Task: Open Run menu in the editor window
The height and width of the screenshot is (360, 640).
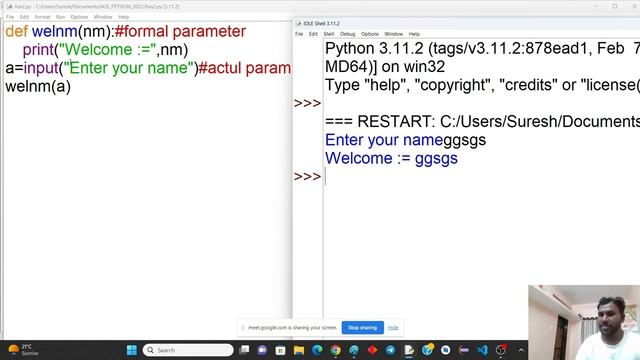Action: 60,17
